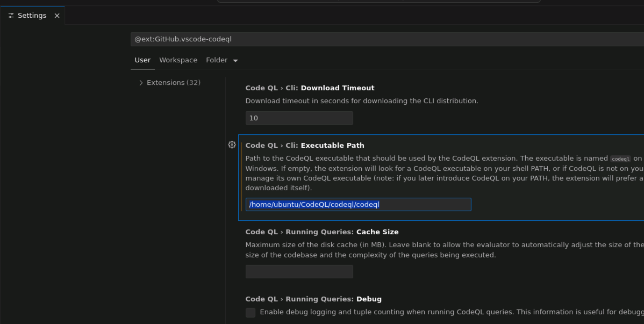Image resolution: width=644 pixels, height=324 pixels.
Task: Click the inline 'codeql' code label
Action: pos(620,159)
